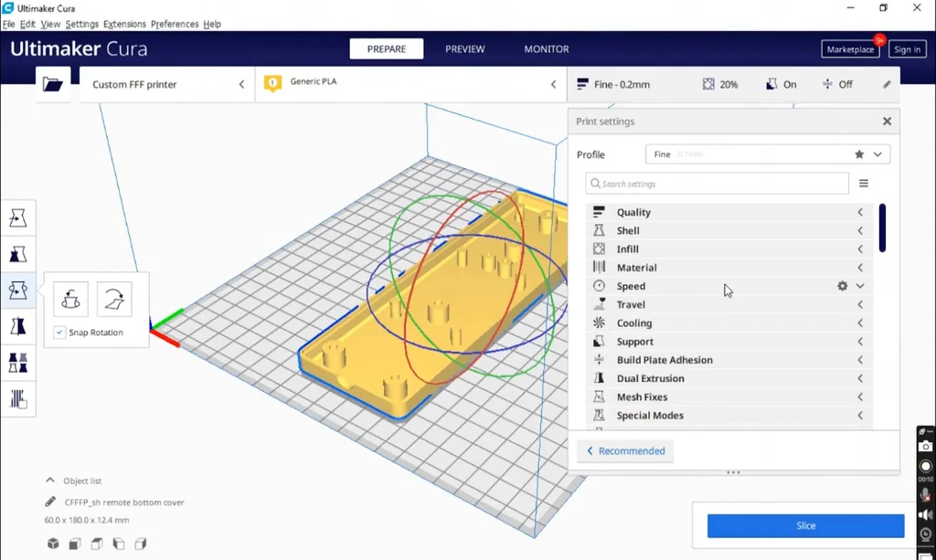Expand the Shell settings category
This screenshot has height=560, width=936.
click(x=729, y=230)
